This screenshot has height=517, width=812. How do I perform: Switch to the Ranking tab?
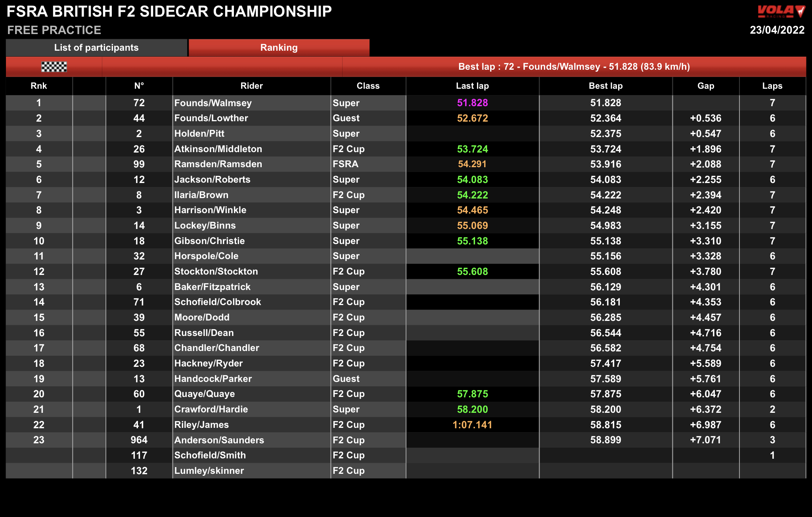click(x=279, y=48)
